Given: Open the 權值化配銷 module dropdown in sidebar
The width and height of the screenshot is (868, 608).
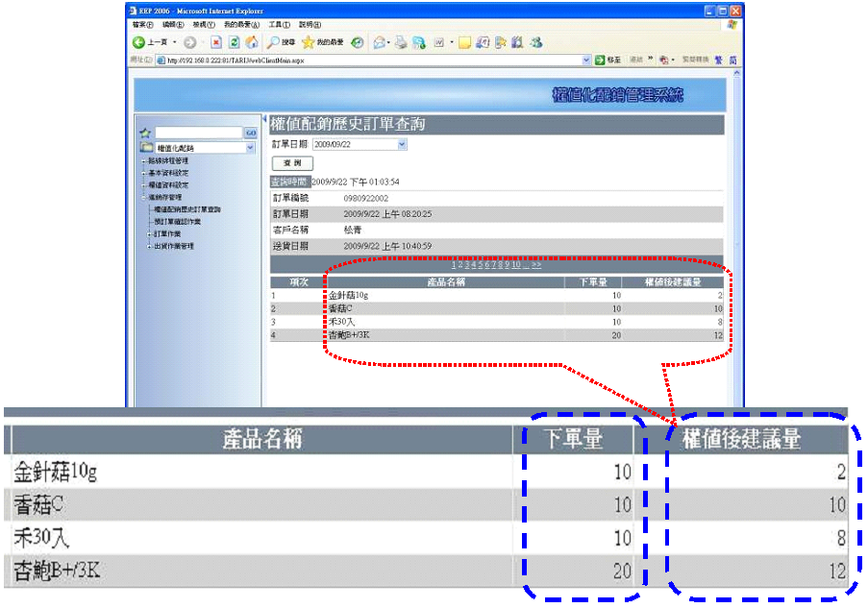Looking at the screenshot, I should click(x=250, y=148).
